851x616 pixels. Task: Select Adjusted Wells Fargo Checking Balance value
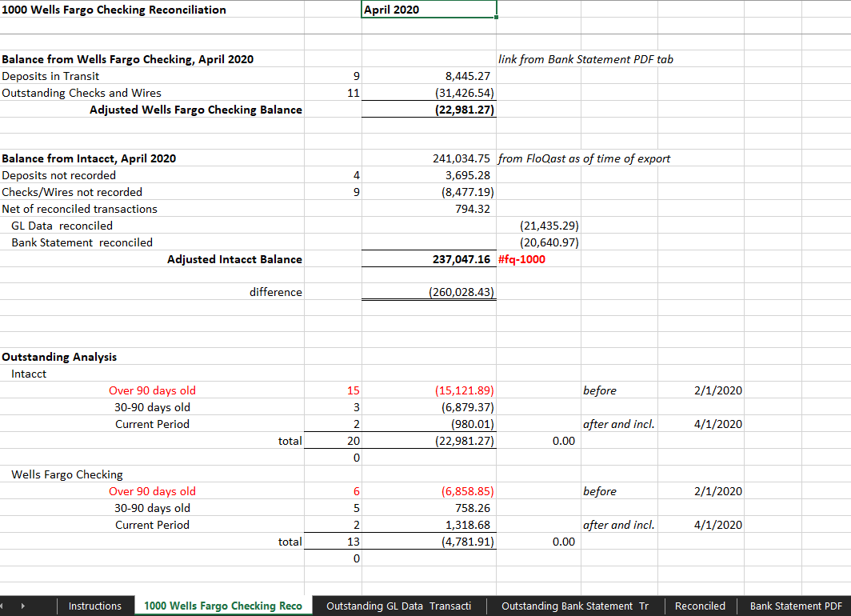click(x=465, y=110)
